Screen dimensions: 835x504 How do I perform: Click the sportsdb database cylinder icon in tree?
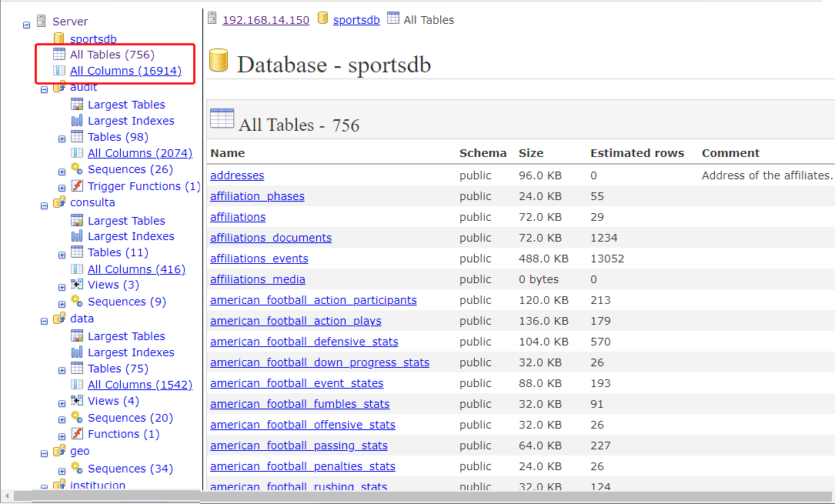(59, 38)
